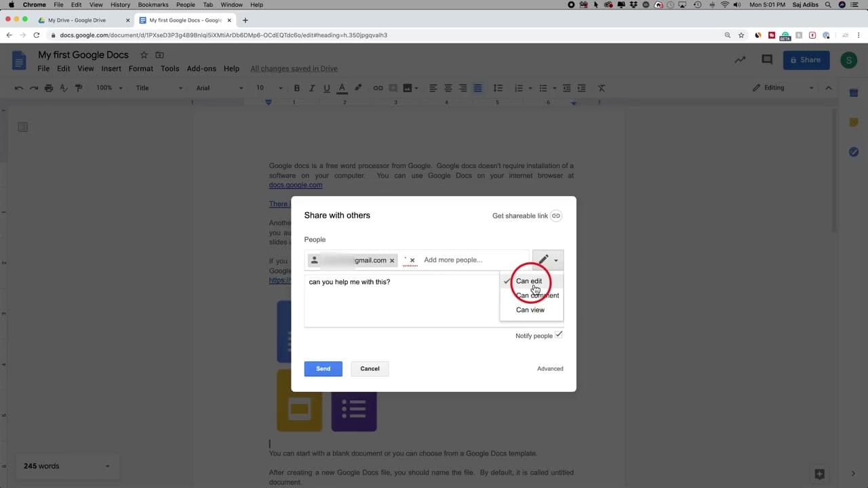Image resolution: width=868 pixels, height=488 pixels.
Task: Set Center align
Action: click(448, 88)
